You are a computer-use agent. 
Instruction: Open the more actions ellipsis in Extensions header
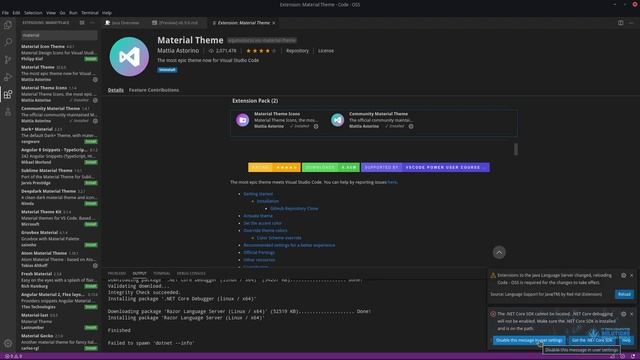click(x=92, y=23)
